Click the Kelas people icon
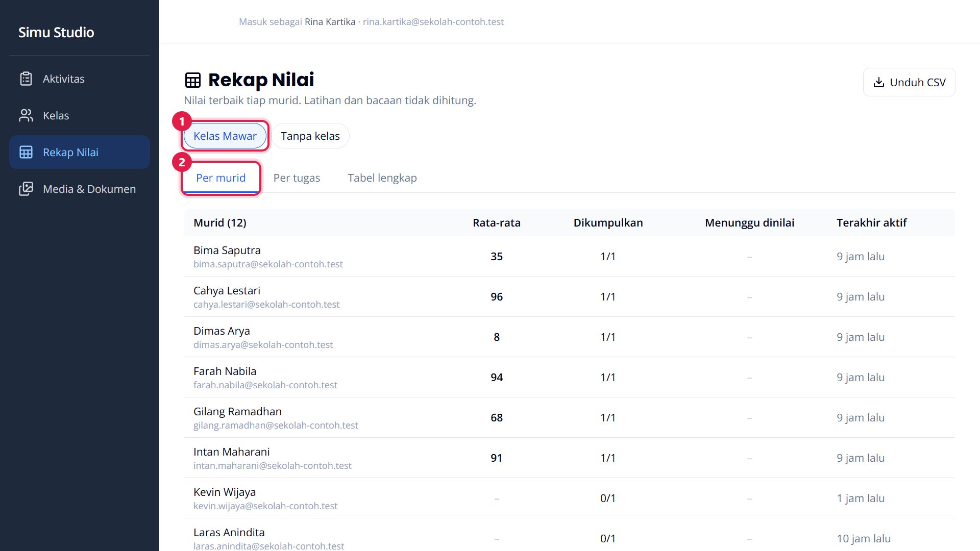The width and height of the screenshot is (980, 551). [x=26, y=115]
